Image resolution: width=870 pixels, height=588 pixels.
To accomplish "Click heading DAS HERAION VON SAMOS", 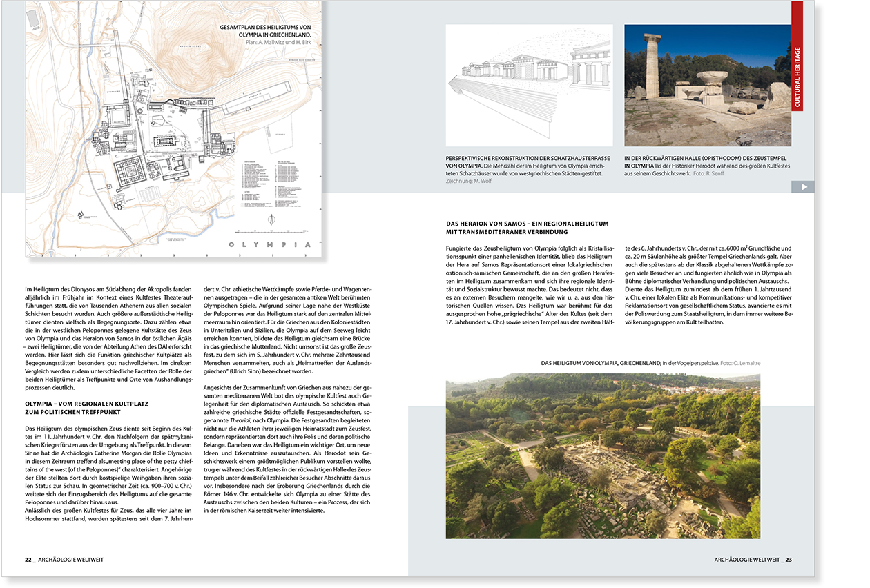I will [528, 226].
